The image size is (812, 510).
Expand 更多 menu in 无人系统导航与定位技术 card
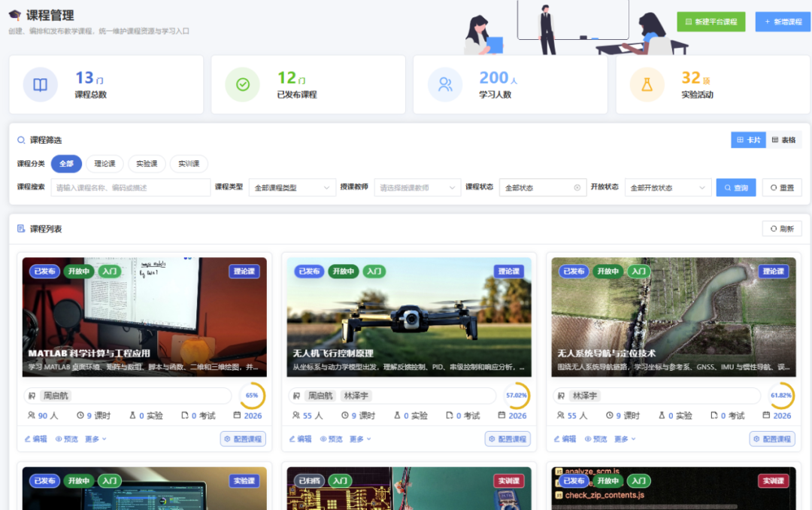pos(625,439)
